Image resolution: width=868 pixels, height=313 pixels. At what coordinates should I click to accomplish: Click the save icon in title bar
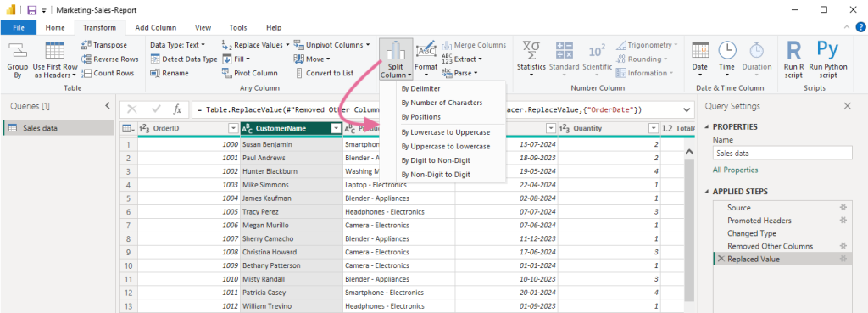(31, 10)
